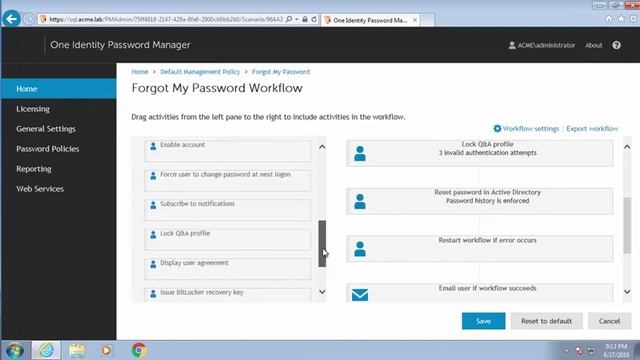Click the Display user agreement person icon
640x360 pixels.
153,264
